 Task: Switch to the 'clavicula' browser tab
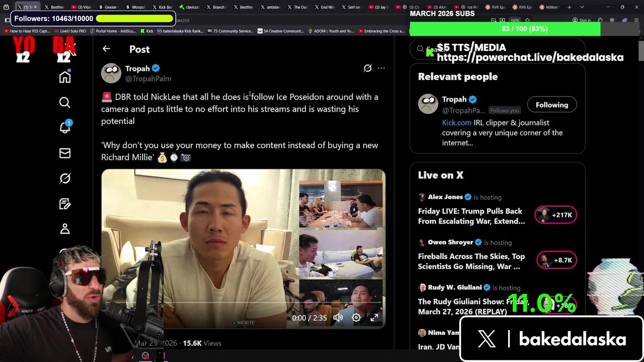tap(189, 7)
